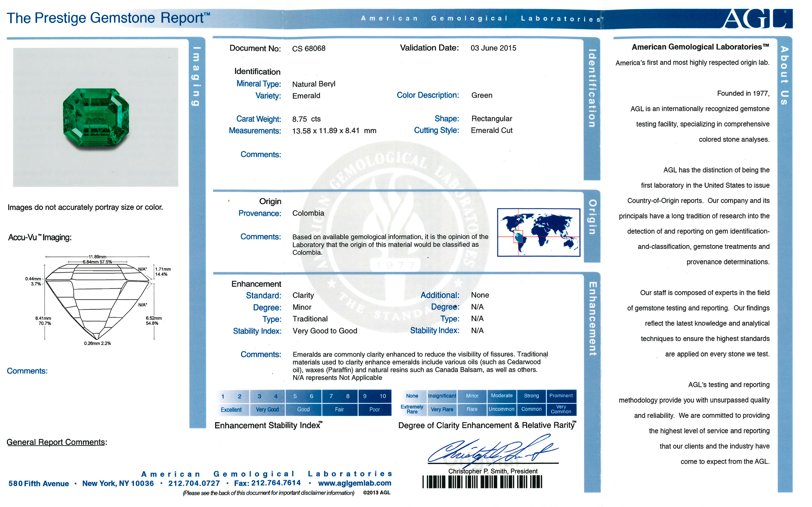Select the vertical About Us tab
The image size is (812, 507).
click(x=784, y=76)
